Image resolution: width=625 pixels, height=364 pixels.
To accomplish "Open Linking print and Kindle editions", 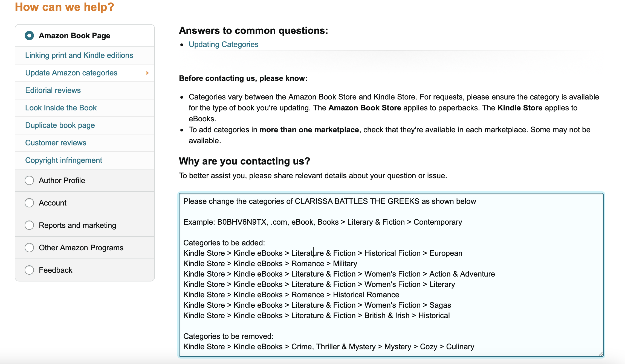I will click(x=79, y=55).
